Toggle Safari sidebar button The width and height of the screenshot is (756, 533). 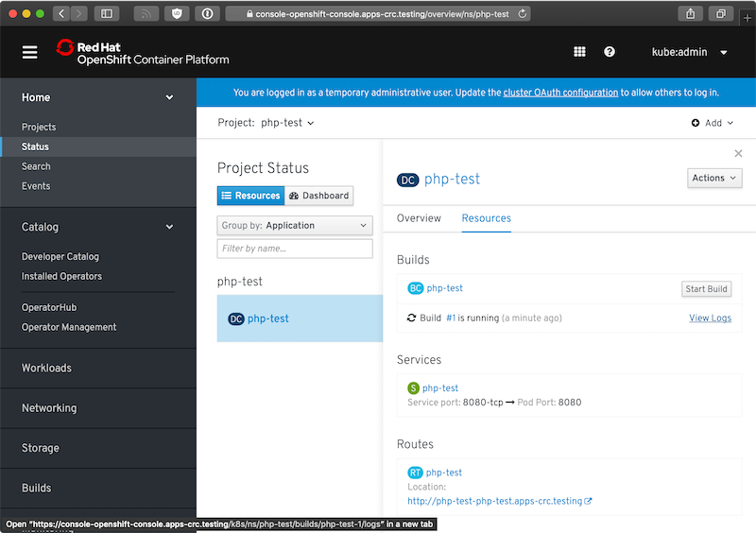(x=107, y=13)
